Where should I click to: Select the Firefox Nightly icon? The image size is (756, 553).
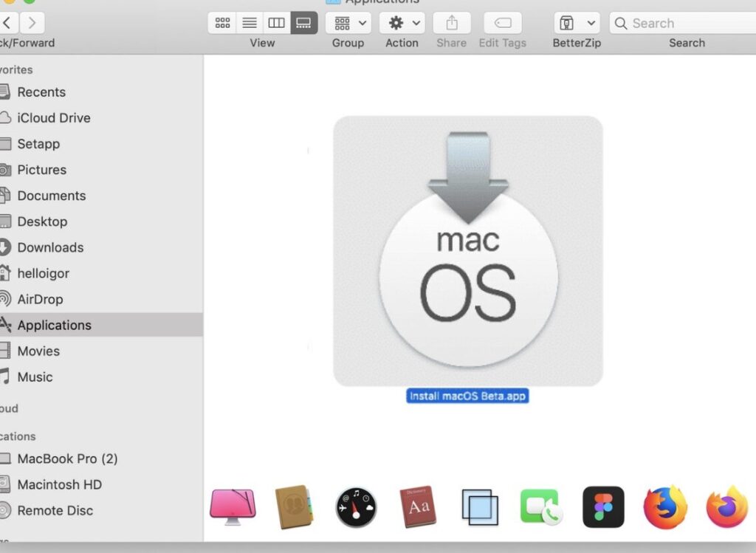[727, 507]
